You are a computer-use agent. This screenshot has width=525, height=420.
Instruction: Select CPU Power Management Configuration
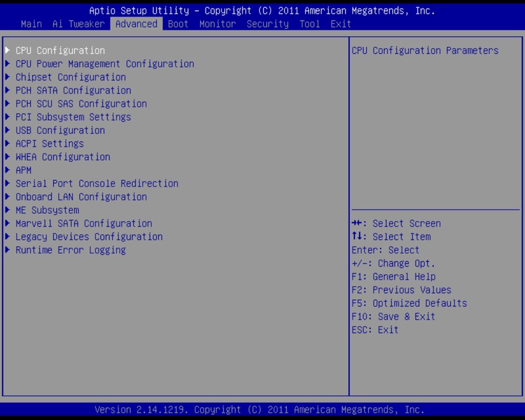[x=104, y=64]
